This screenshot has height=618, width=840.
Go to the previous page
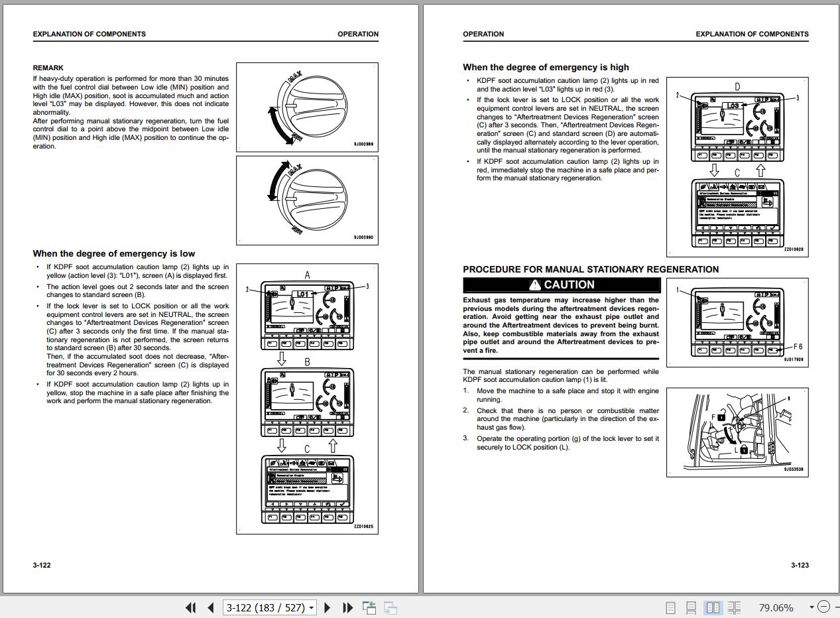click(x=211, y=607)
